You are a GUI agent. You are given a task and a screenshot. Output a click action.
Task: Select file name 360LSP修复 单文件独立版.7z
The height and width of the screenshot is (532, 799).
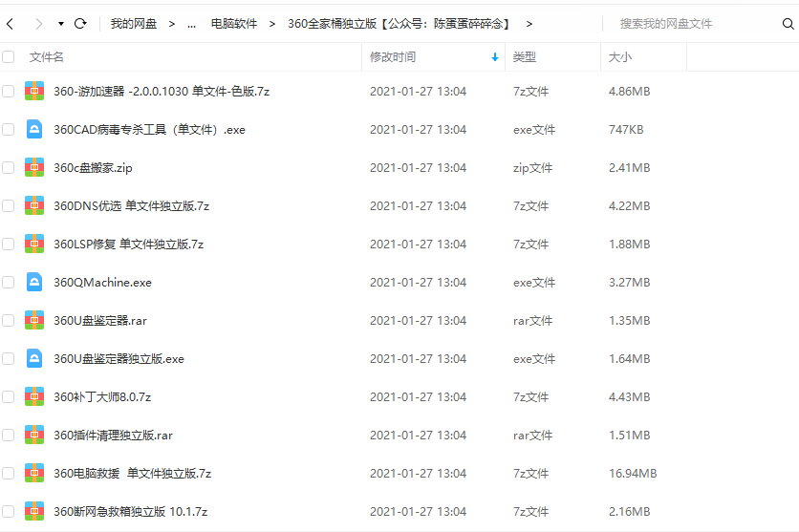click(128, 244)
